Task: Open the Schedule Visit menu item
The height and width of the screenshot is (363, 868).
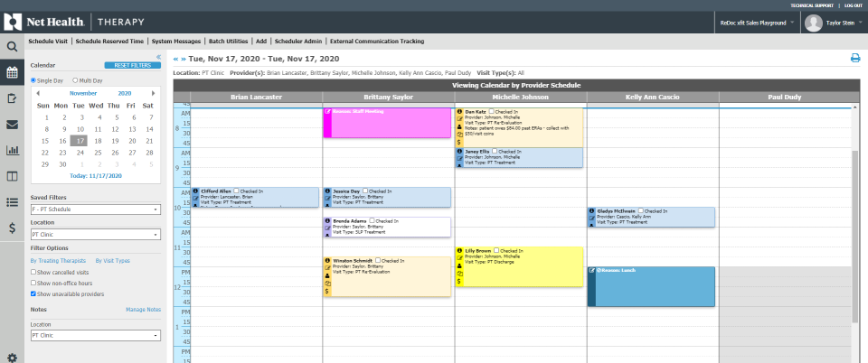Action: (x=48, y=41)
